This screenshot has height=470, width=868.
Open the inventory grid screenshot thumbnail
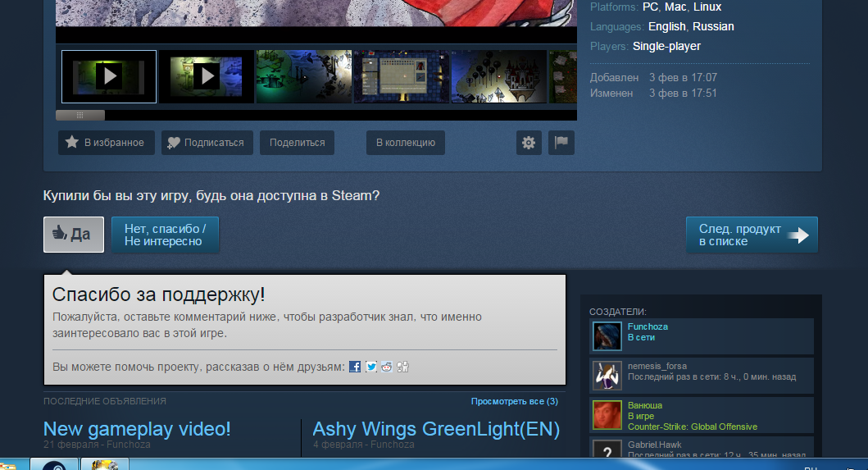tap(402, 76)
